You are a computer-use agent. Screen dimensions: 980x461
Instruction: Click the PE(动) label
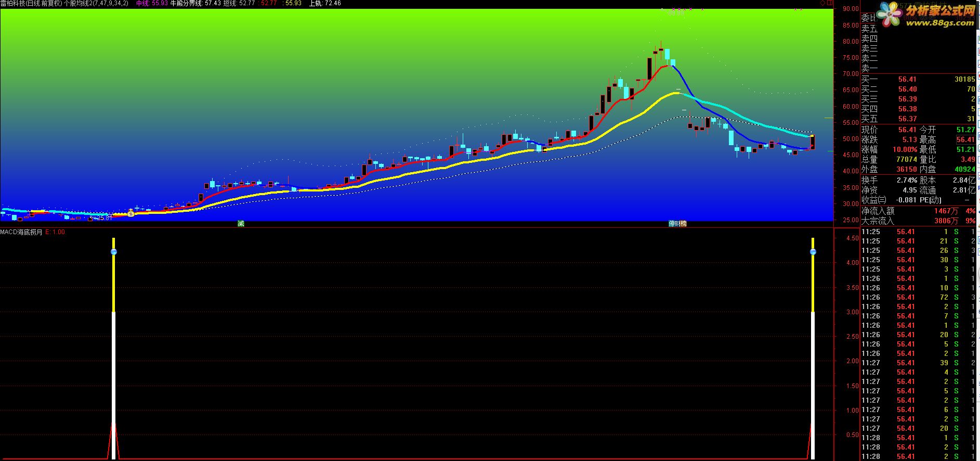click(930, 200)
